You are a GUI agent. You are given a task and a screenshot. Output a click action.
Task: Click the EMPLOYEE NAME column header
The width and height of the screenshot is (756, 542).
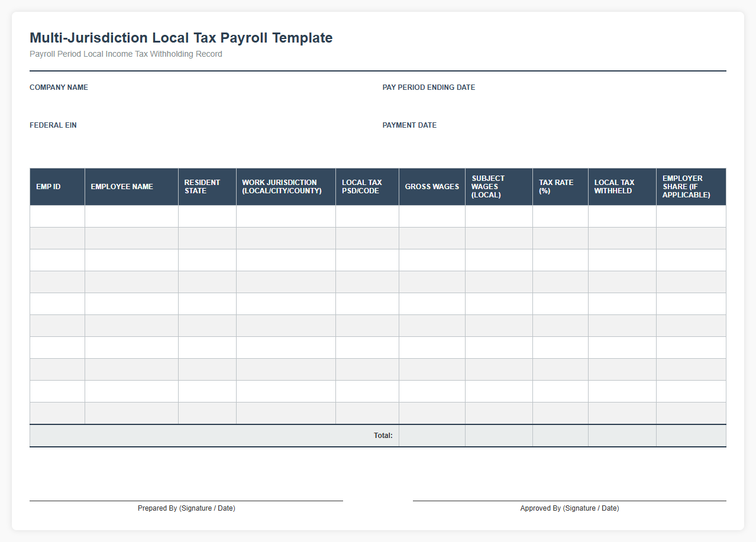(131, 187)
